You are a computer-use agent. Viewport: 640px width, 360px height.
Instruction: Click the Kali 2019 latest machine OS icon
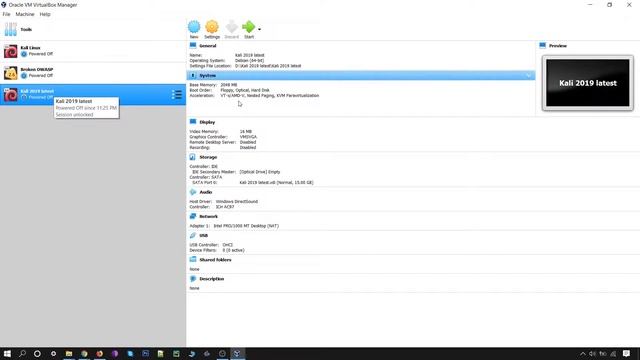pos(11,95)
